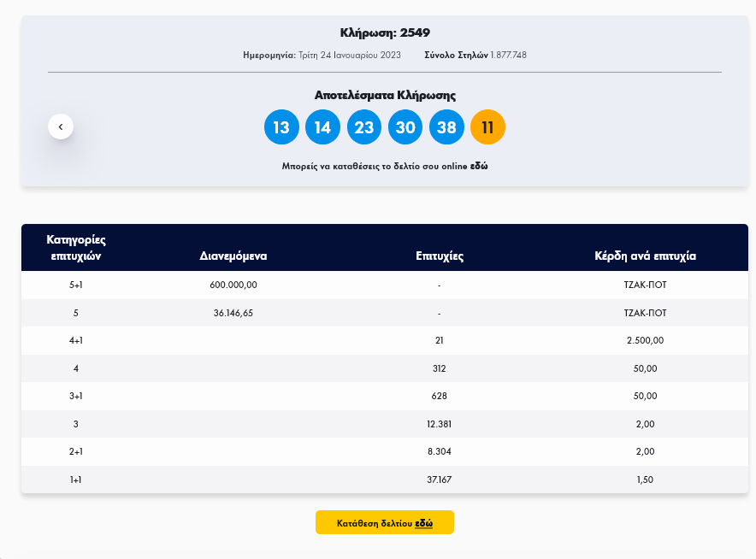Click the 2.500,00 winnings cell

tap(645, 340)
